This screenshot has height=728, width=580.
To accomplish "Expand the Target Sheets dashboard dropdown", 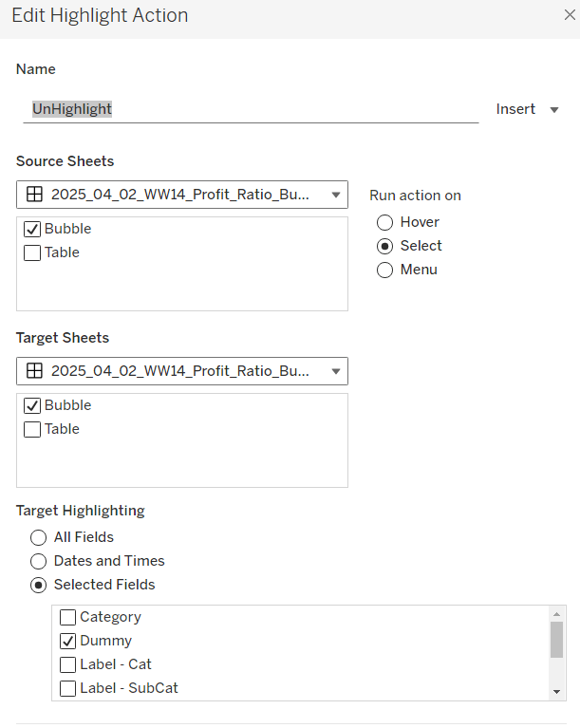I will point(335,371).
